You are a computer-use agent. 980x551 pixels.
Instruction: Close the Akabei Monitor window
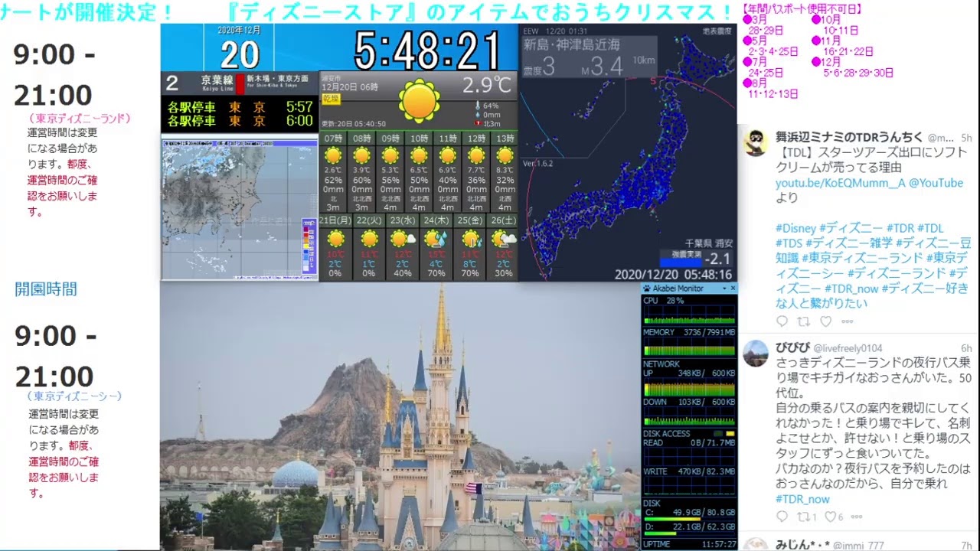pos(733,289)
